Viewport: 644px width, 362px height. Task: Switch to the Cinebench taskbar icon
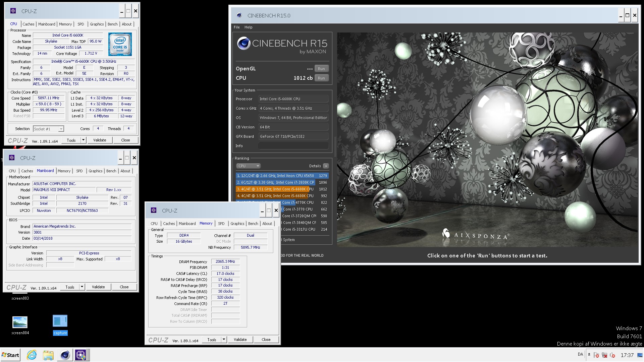click(65, 355)
